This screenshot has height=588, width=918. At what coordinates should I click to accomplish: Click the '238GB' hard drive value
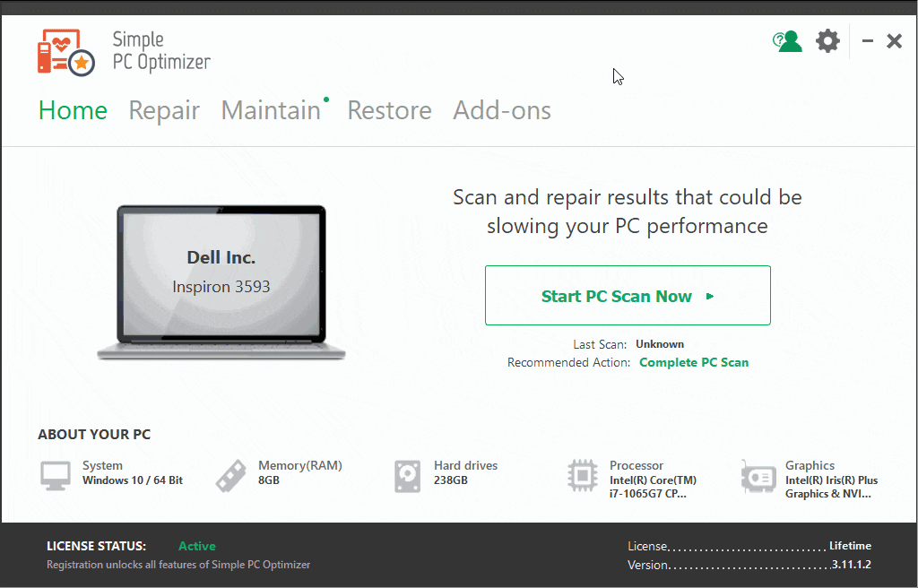[451, 480]
